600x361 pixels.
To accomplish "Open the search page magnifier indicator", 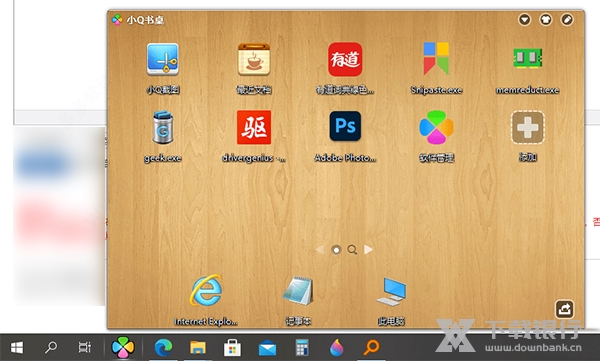I will (352, 250).
